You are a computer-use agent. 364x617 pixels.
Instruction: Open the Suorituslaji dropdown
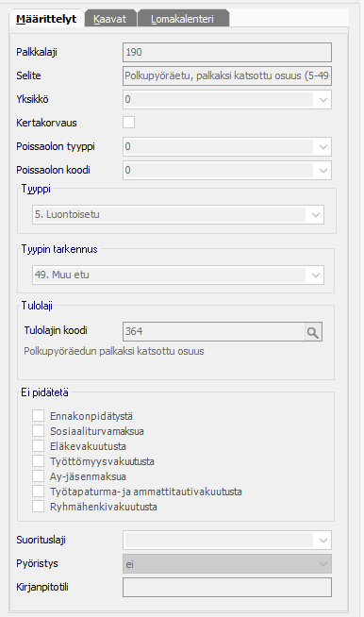[227, 541]
